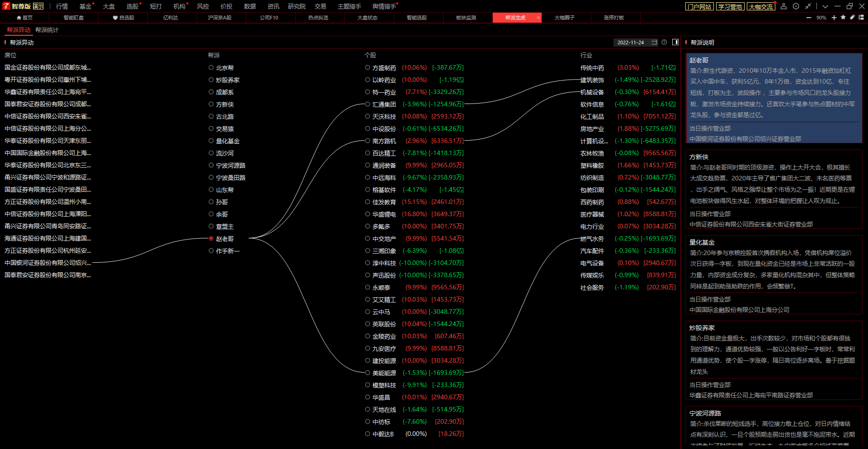
Task: Click the 90% zoom level value
Action: pos(821,18)
